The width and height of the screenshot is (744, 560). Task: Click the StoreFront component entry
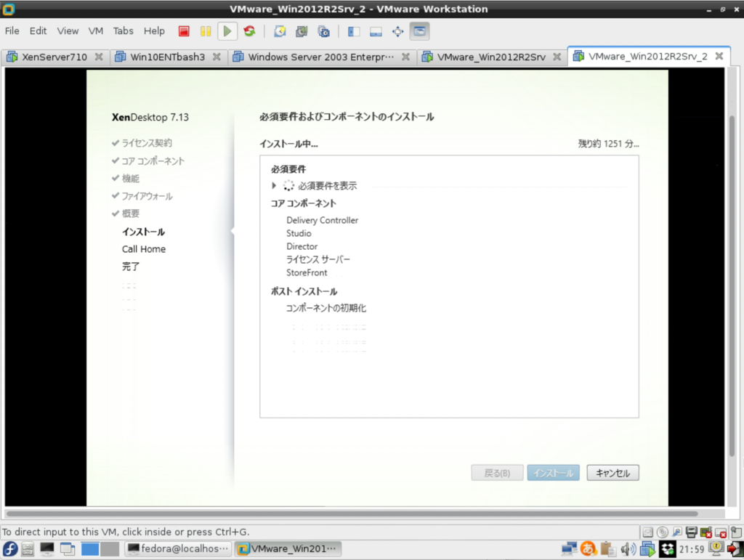[307, 272]
